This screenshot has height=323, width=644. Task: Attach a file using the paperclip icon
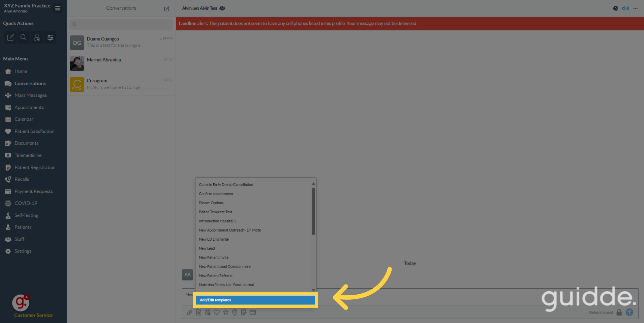click(190, 312)
